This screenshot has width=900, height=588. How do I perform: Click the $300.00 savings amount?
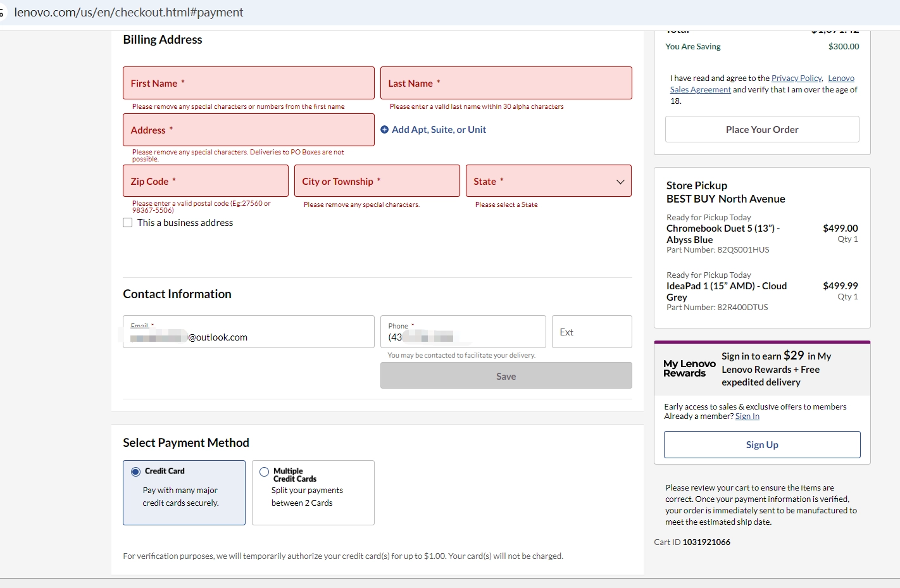(844, 47)
